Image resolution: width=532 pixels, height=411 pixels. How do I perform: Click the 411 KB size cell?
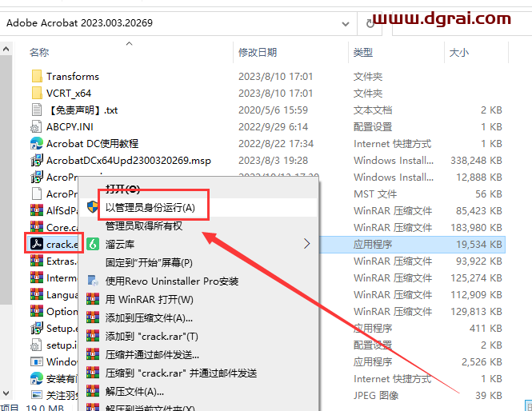pyautogui.click(x=486, y=329)
